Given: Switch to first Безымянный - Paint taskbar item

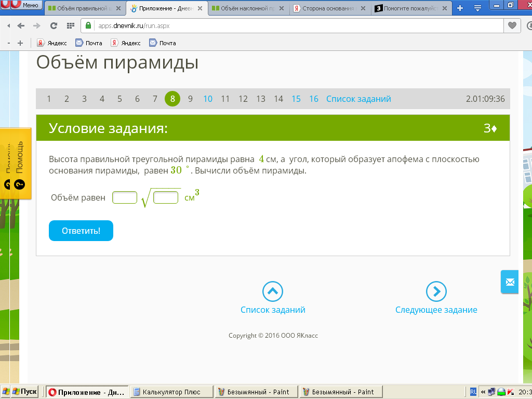Looking at the screenshot, I should coord(257,392).
